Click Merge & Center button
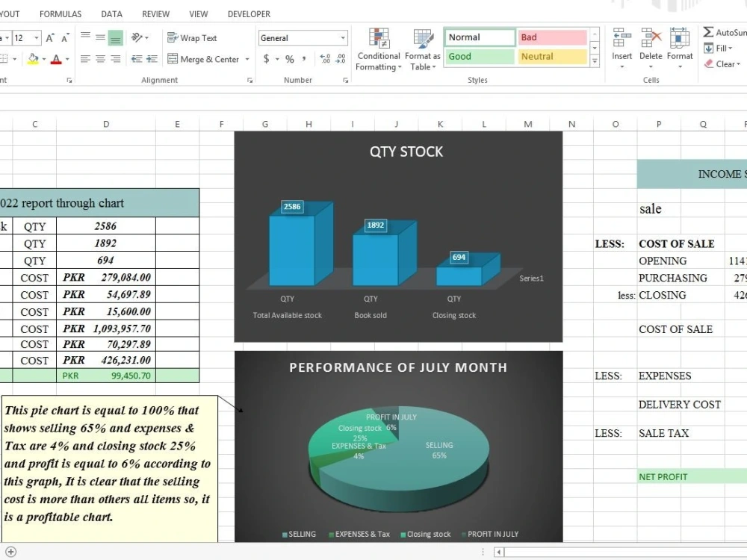 click(203, 59)
